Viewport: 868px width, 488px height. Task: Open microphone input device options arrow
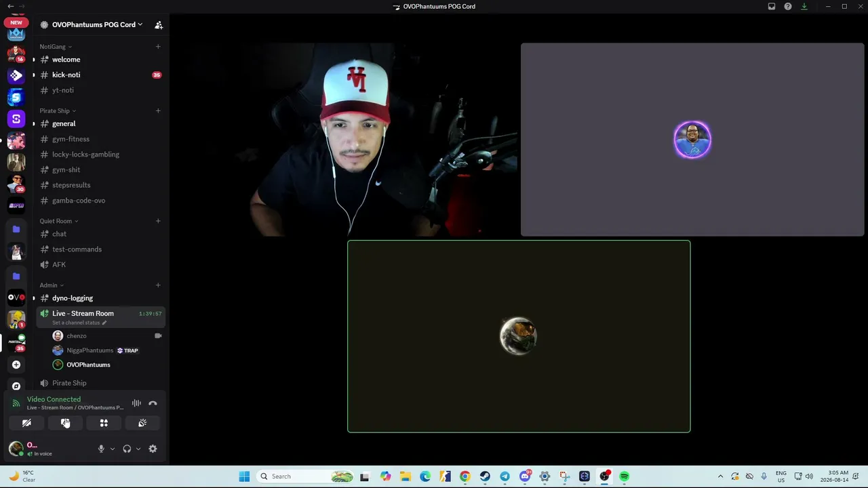[113, 449]
